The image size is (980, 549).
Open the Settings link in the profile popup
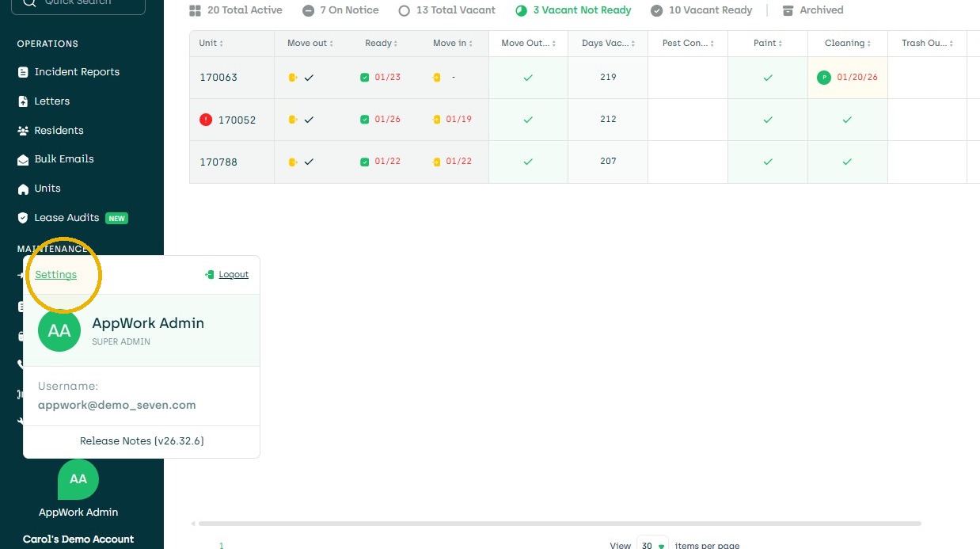click(x=55, y=275)
